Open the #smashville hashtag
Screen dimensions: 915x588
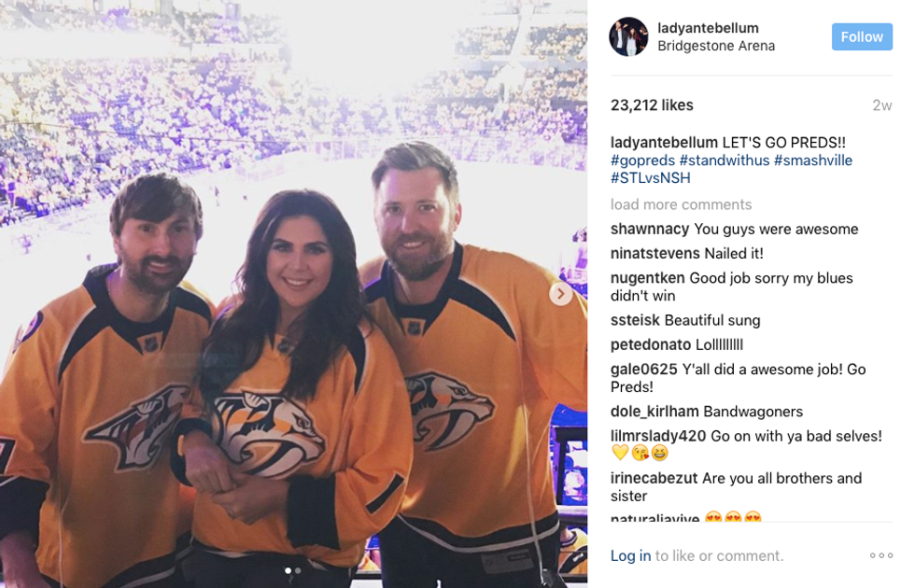tap(813, 161)
